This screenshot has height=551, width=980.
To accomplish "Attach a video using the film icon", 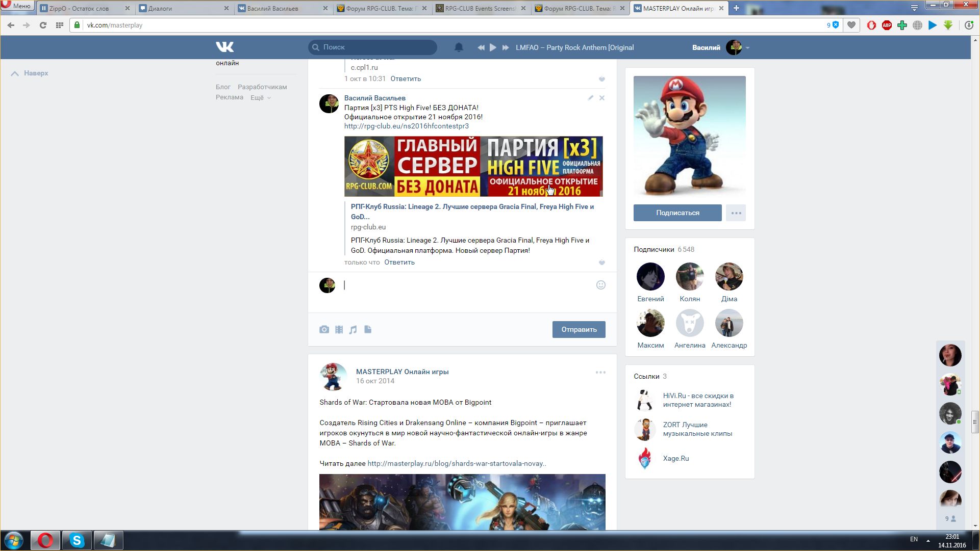I will (x=339, y=330).
